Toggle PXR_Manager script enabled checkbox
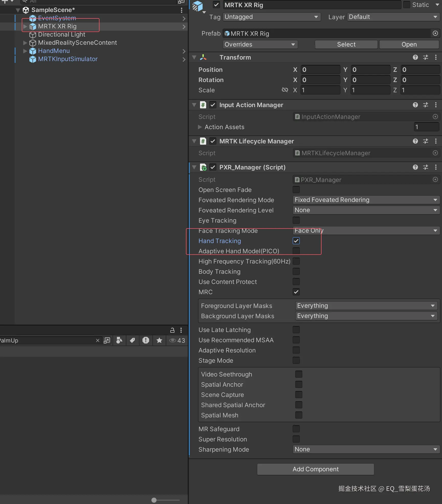 pyautogui.click(x=213, y=167)
